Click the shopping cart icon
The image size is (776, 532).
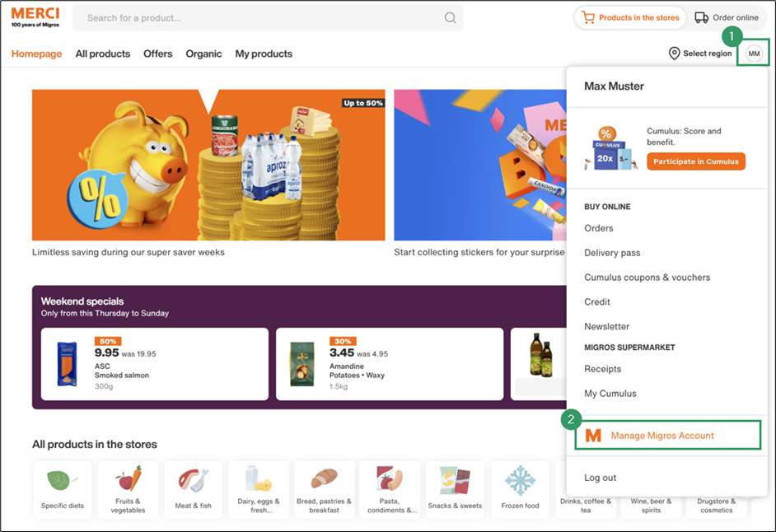pos(588,18)
